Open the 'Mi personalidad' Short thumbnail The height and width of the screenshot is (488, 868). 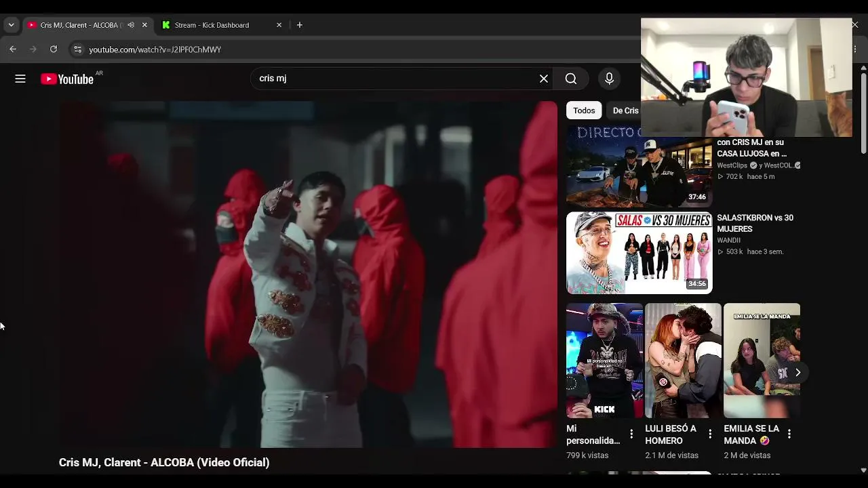pyautogui.click(x=604, y=361)
